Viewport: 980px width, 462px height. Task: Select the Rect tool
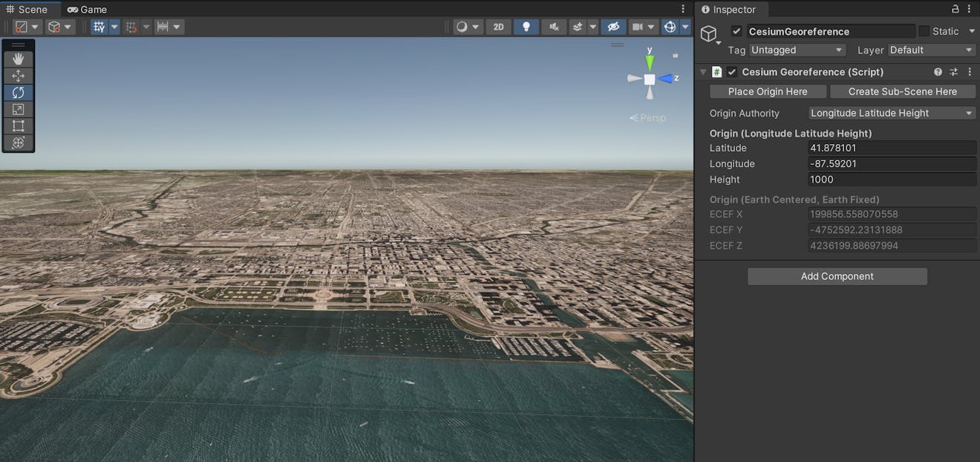[18, 126]
